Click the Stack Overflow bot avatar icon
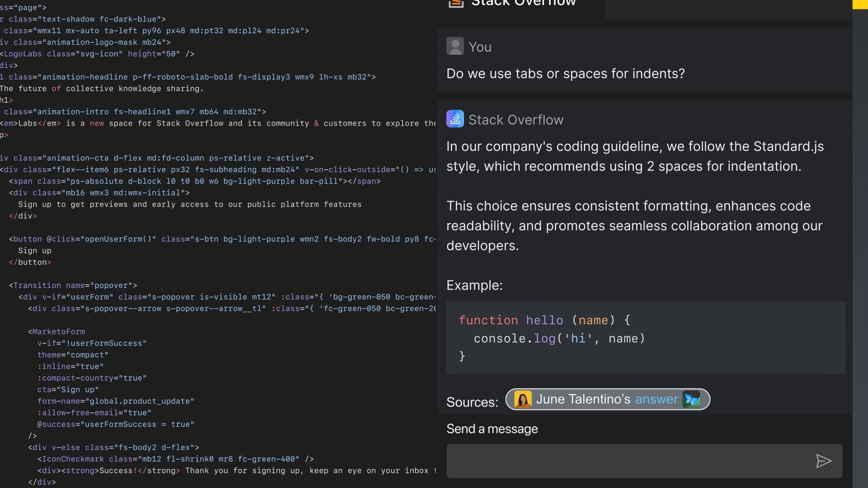Viewport: 868px width, 488px height. coord(455,119)
